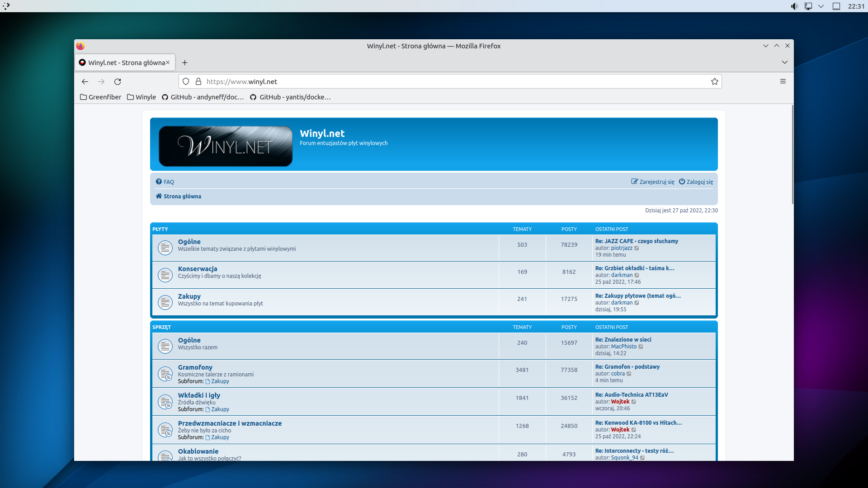Open the Ogólne forum under Sprzęt

[189, 340]
